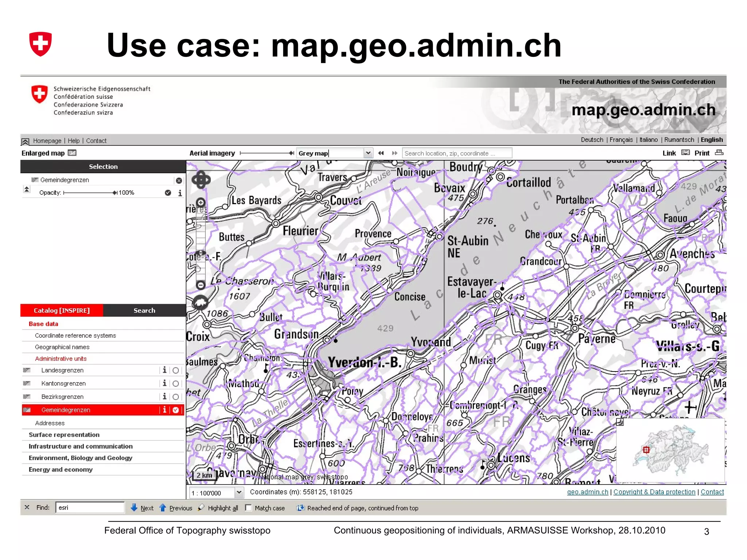Image resolution: width=747 pixels, height=560 pixels.
Task: Click the Swiss coat of arms logo in header
Action: [x=39, y=94]
